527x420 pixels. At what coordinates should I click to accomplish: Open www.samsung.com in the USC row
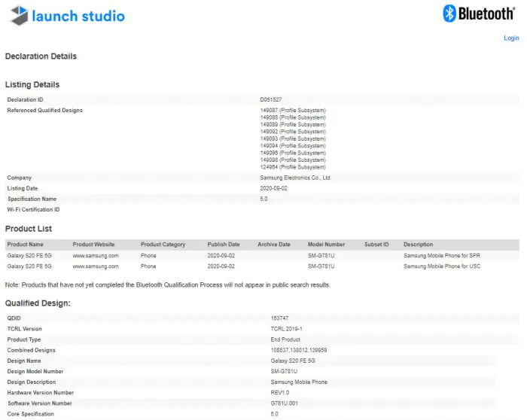(x=96, y=266)
